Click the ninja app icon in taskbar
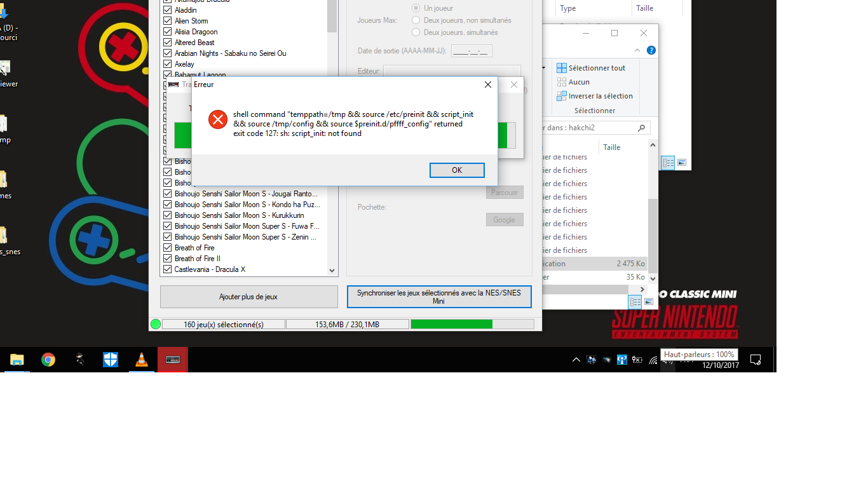This screenshot has height=488, width=868. tap(79, 360)
